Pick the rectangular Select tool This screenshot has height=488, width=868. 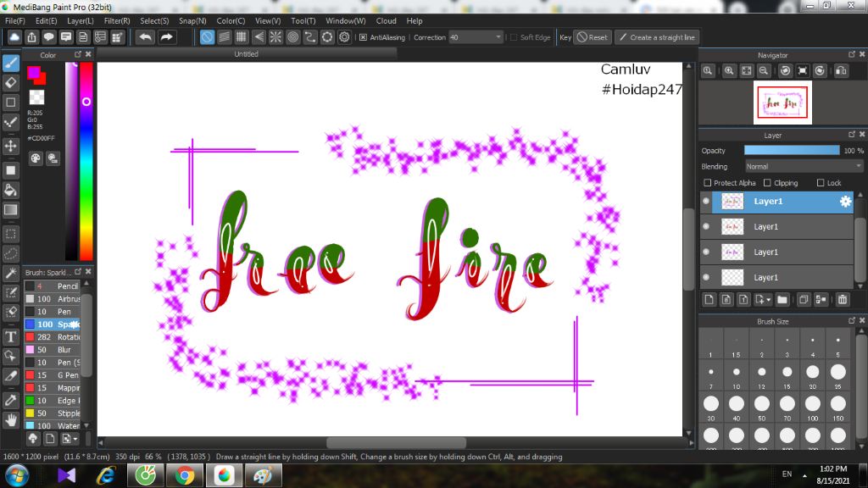pos(10,234)
